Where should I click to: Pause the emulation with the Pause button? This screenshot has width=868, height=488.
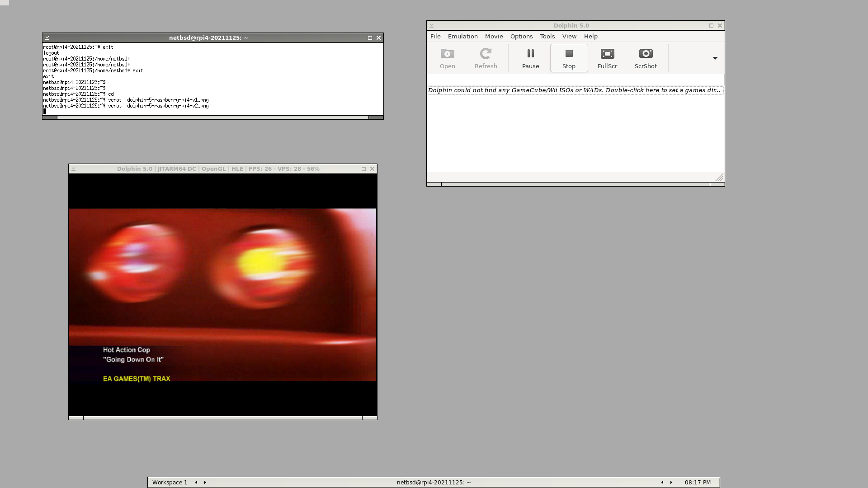click(x=530, y=58)
